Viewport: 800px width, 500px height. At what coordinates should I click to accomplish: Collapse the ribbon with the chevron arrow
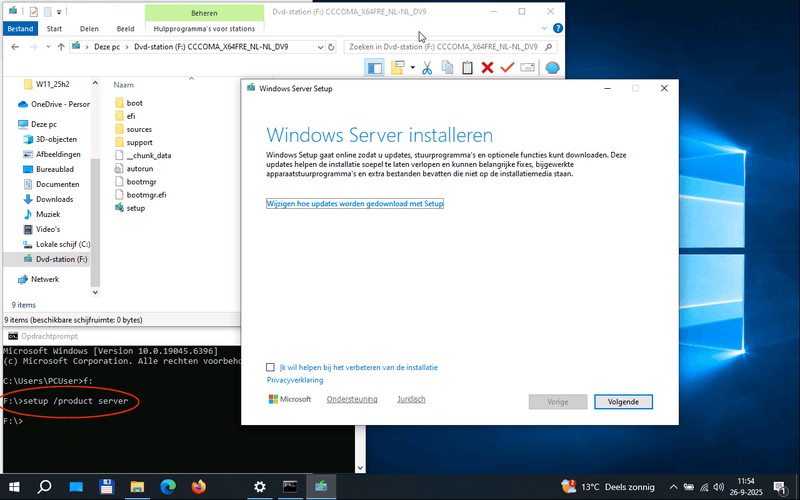coord(544,29)
